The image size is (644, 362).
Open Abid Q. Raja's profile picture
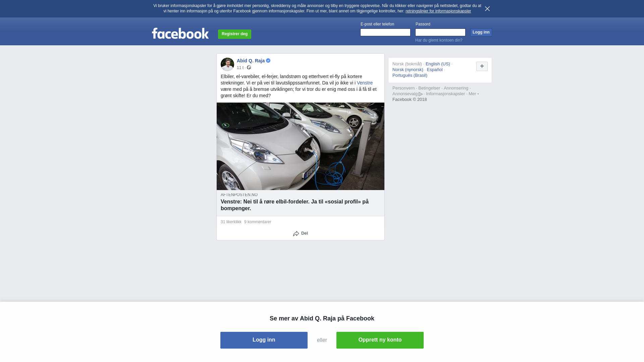click(x=227, y=64)
